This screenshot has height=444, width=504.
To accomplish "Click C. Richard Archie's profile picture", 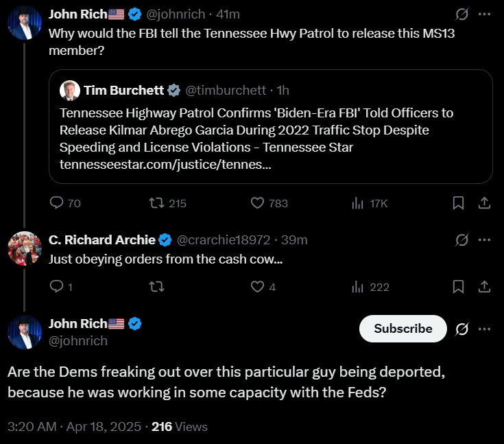I will (x=25, y=248).
